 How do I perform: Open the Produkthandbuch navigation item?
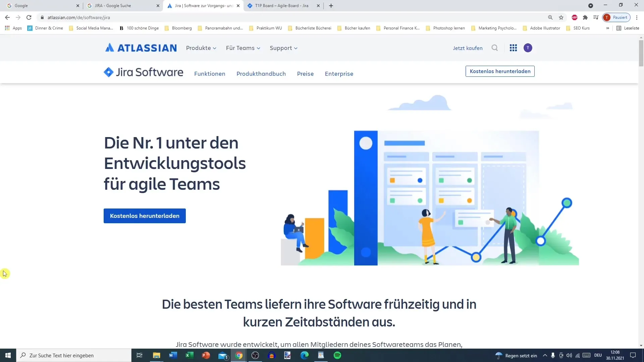click(x=261, y=74)
